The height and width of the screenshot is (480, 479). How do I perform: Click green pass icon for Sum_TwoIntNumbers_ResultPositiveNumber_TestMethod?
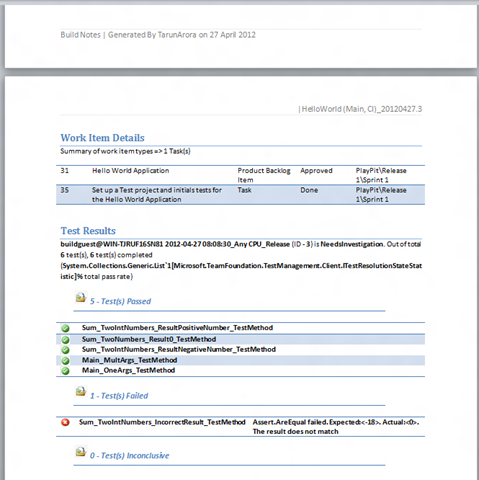pyautogui.click(x=66, y=328)
